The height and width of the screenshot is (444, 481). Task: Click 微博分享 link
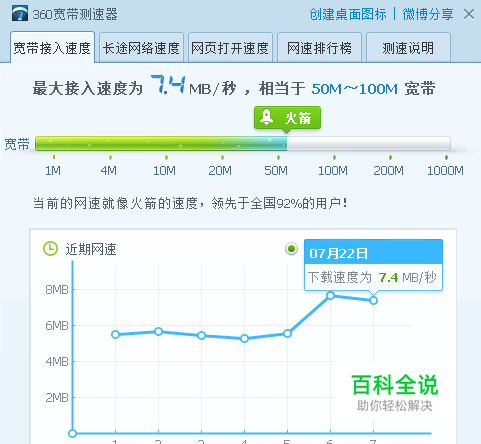(428, 14)
